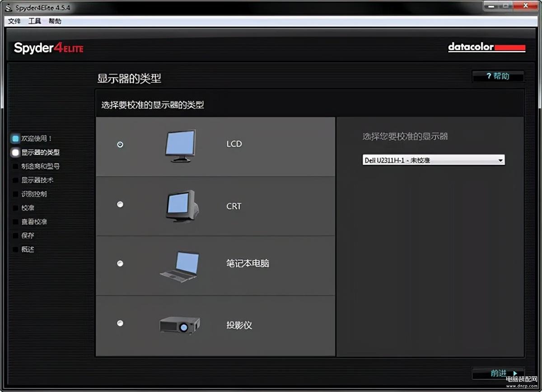Click the Spyder4Elite app icon in title bar
Viewport: 542px width, 392px height.
9,8
